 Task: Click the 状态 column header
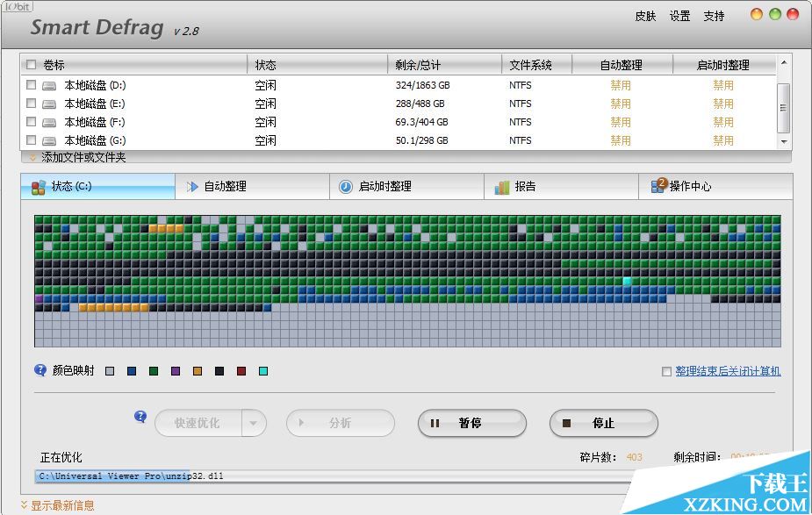coord(318,65)
